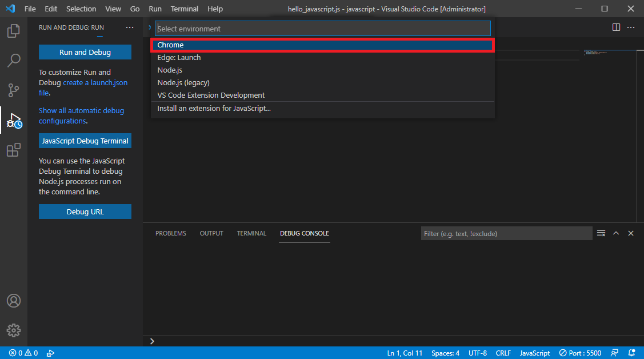Open the feedback icon in status bar
This screenshot has width=644, height=359.
pos(614,353)
